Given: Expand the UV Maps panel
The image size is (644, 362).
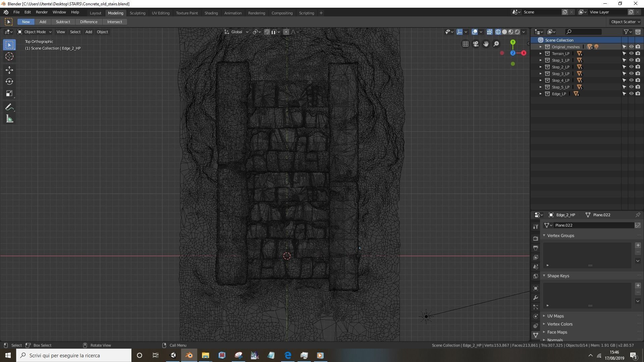Looking at the screenshot, I should pyautogui.click(x=544, y=316).
